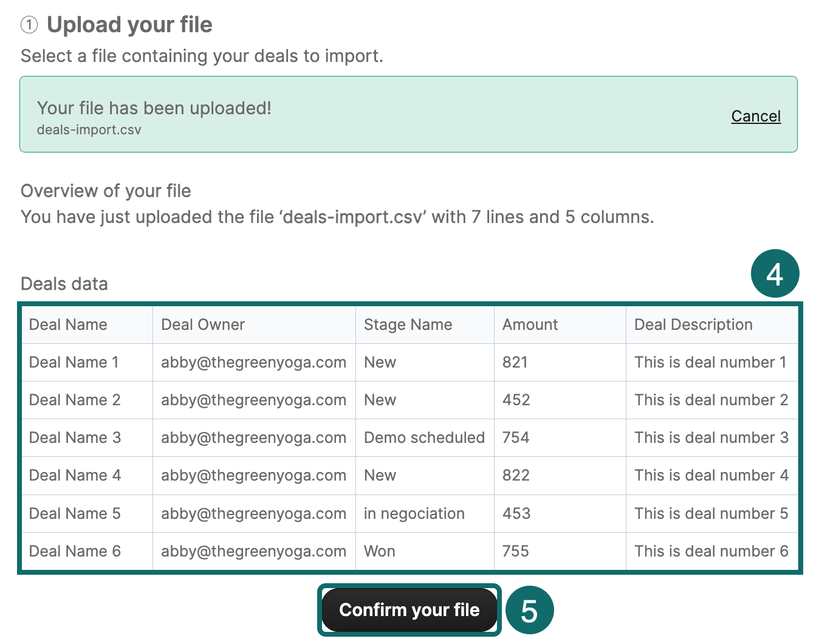This screenshot has width=819, height=644.
Task: Click the step 1 circled number icon
Action: point(29,25)
